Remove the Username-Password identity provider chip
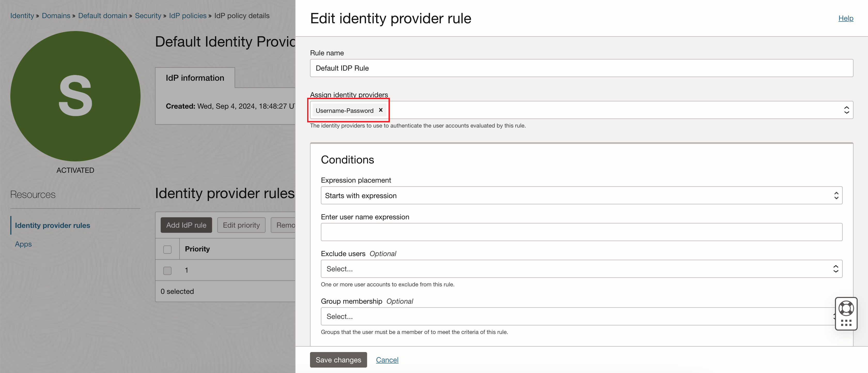The image size is (868, 373). pos(381,110)
